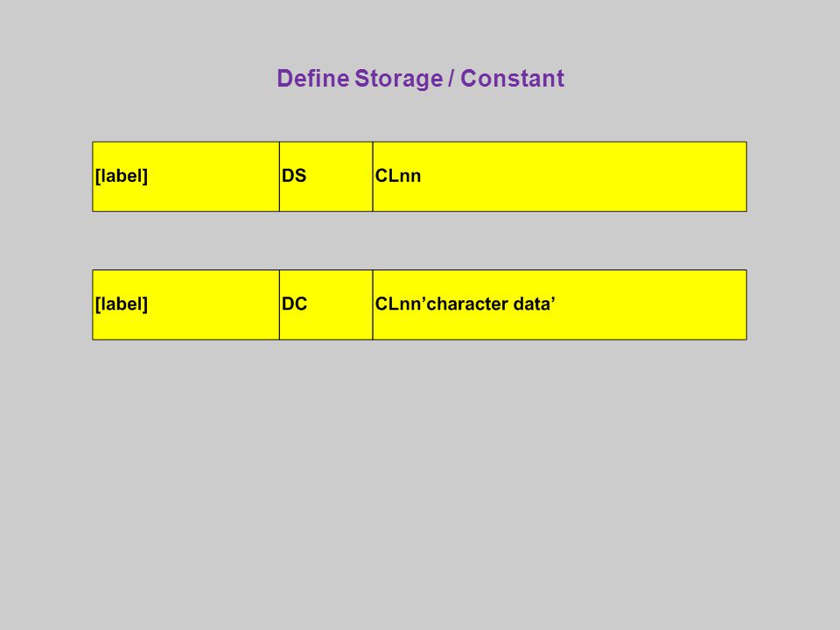Select the [label] cell in the DC row
The width and height of the screenshot is (840, 630).
point(185,304)
